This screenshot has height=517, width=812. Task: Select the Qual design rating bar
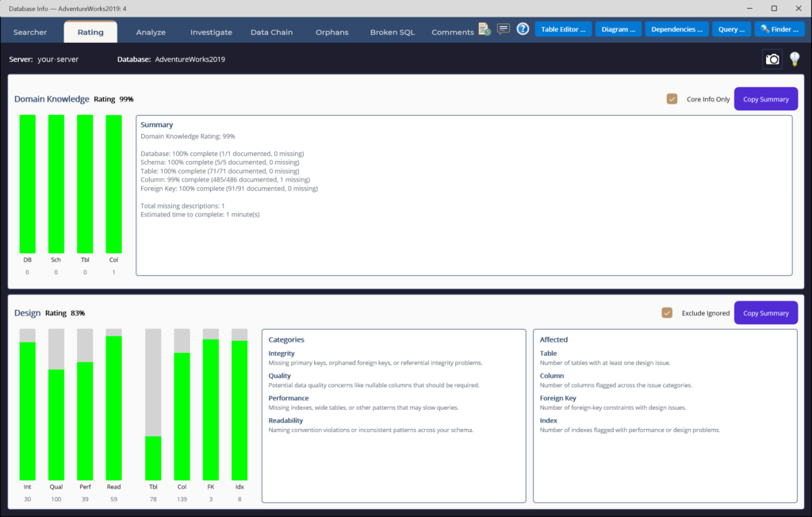pyautogui.click(x=56, y=404)
